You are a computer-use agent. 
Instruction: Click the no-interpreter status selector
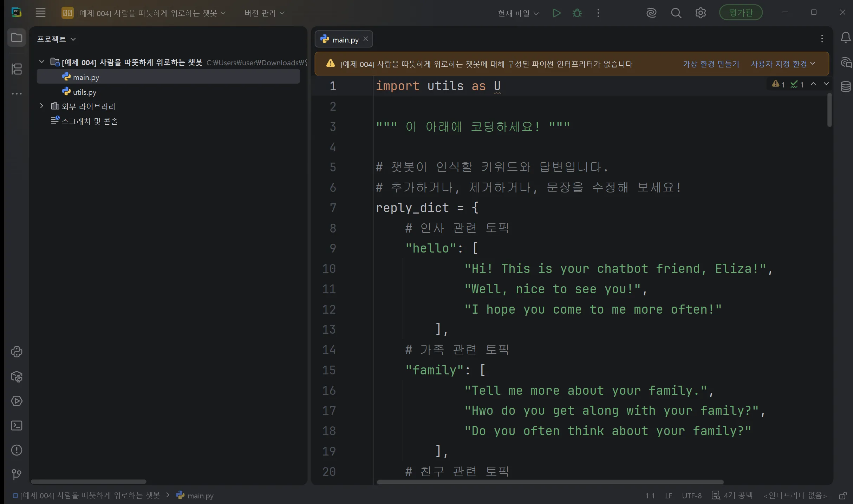(x=795, y=496)
